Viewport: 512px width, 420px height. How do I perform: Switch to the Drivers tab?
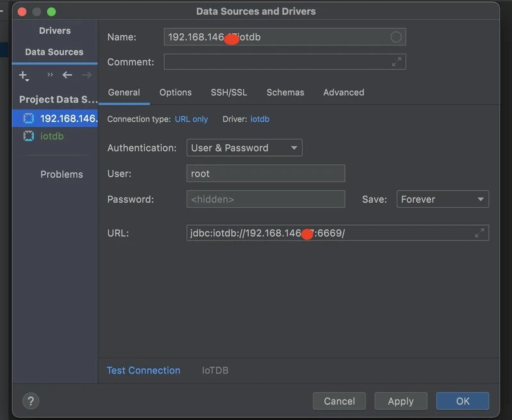click(x=55, y=31)
